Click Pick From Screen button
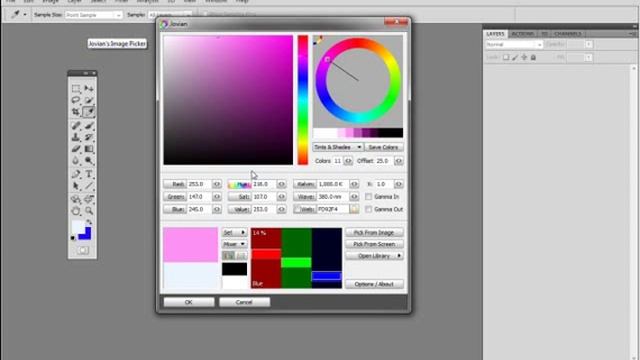This screenshot has height=360, width=640. 374,244
